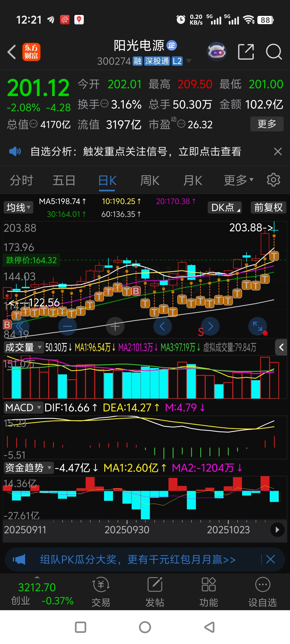Select the 日K tab
The width and height of the screenshot is (290, 644).
tap(107, 181)
